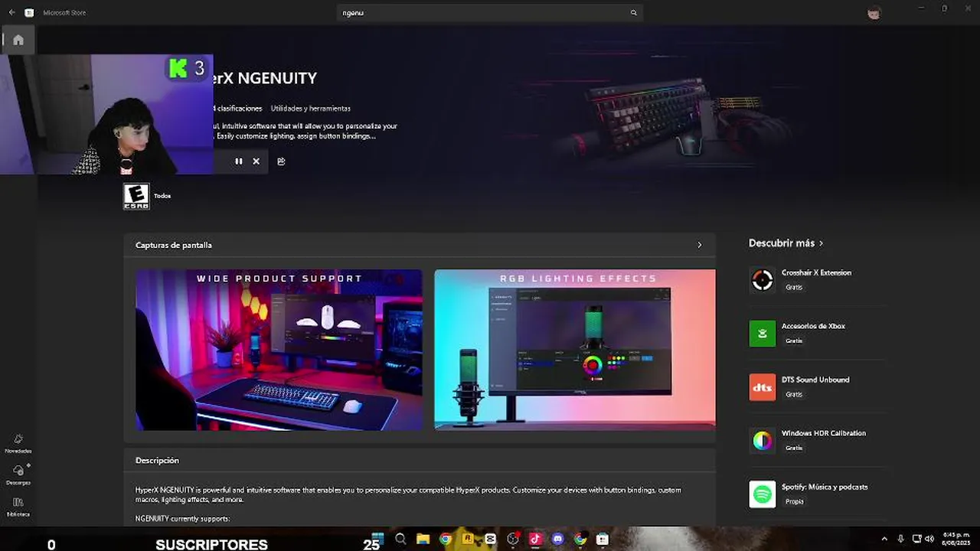The width and height of the screenshot is (980, 551).
Task: Click the ESRB Everyone rating badge
Action: [136, 196]
